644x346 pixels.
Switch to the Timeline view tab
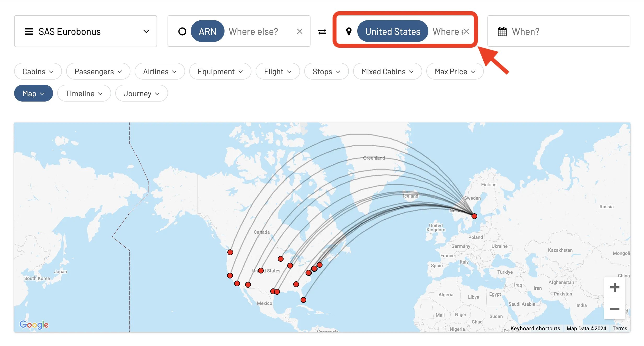coord(84,93)
